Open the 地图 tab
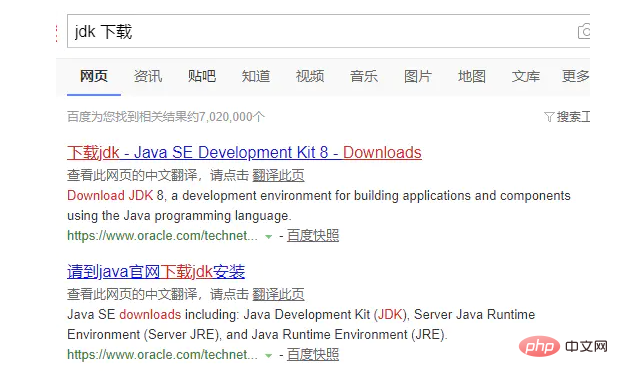618x379 pixels. coord(472,76)
